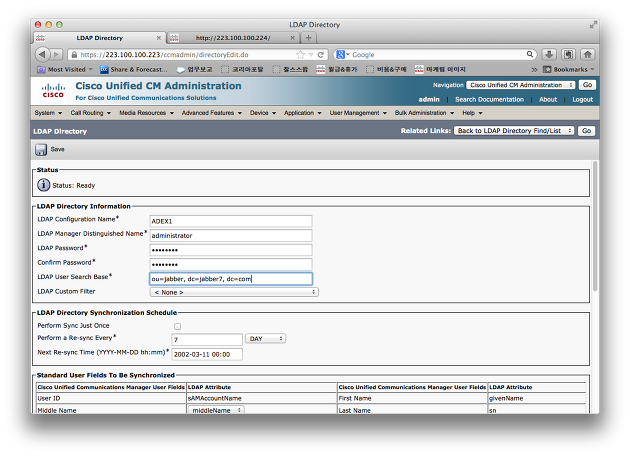Click the Save disk icon

click(x=41, y=149)
